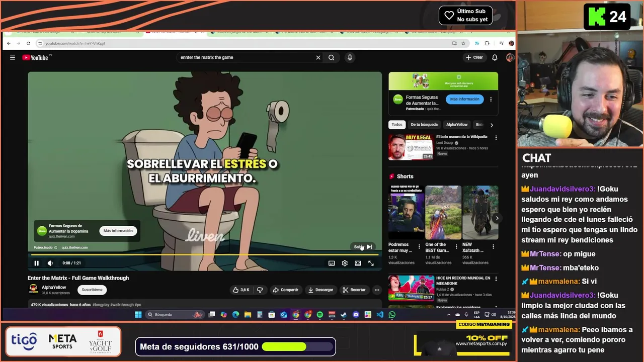The height and width of the screenshot is (362, 644).
Task: Enter fullscreen on the video player
Action: point(371,263)
